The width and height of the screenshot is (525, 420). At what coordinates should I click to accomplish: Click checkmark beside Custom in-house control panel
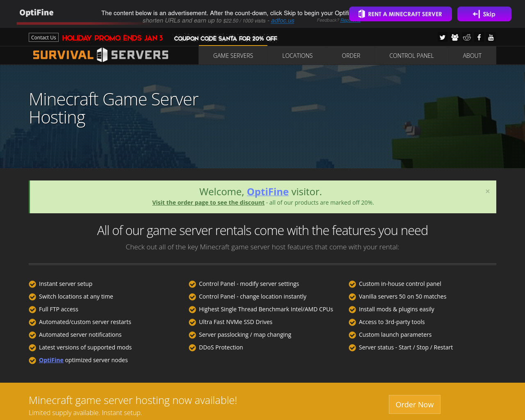352,284
